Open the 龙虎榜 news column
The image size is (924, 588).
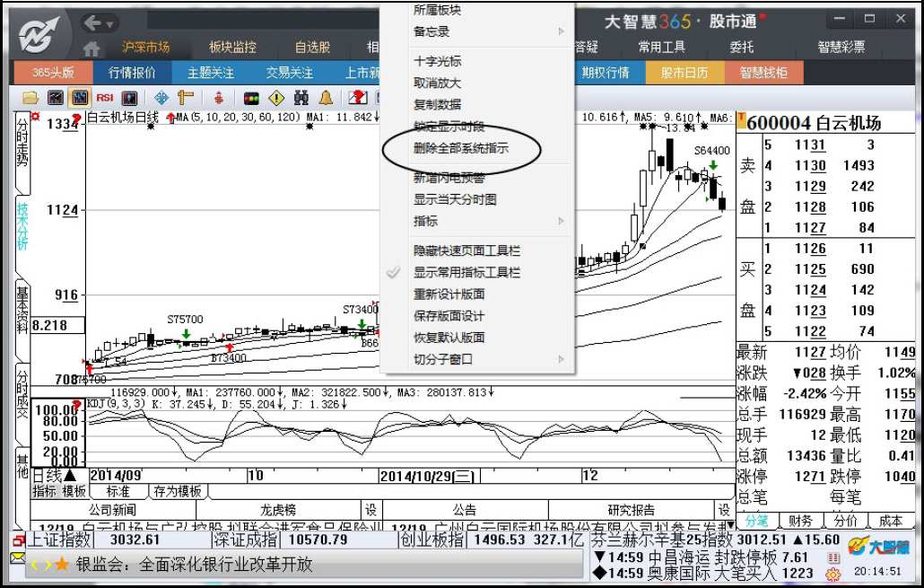pos(278,510)
